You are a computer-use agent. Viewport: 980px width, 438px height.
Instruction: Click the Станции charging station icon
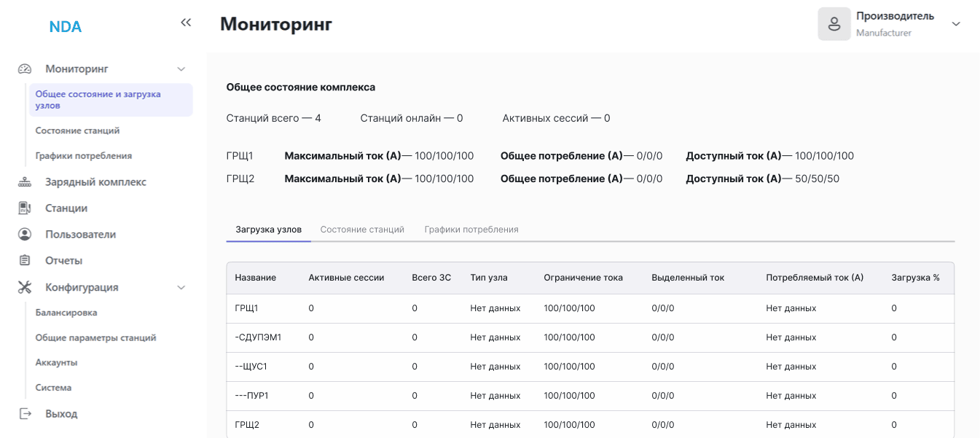tap(25, 208)
